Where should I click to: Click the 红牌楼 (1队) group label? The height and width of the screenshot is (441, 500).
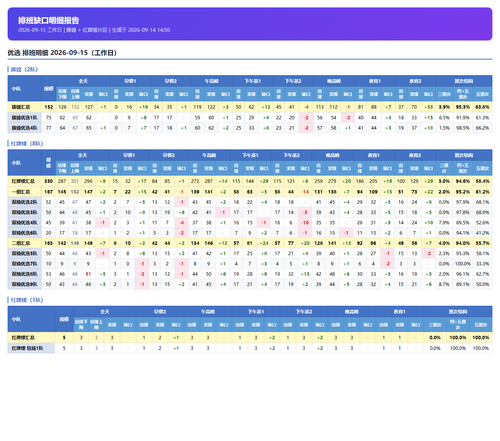pos(27,300)
